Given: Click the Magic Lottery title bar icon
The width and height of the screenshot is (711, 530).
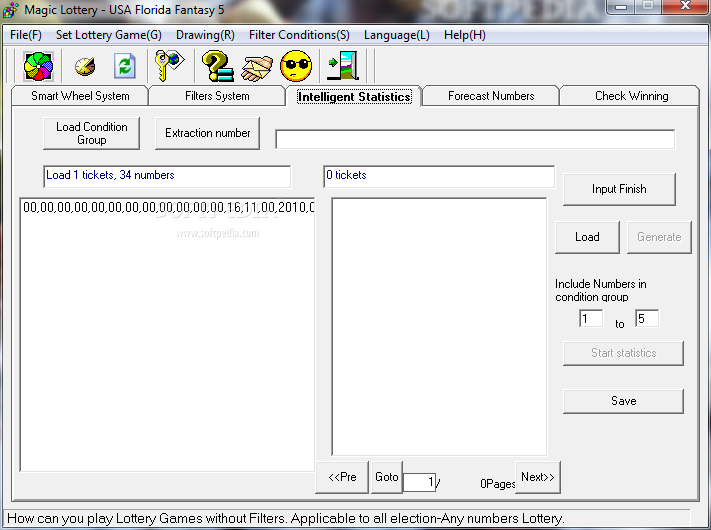Looking at the screenshot, I should coord(10,10).
